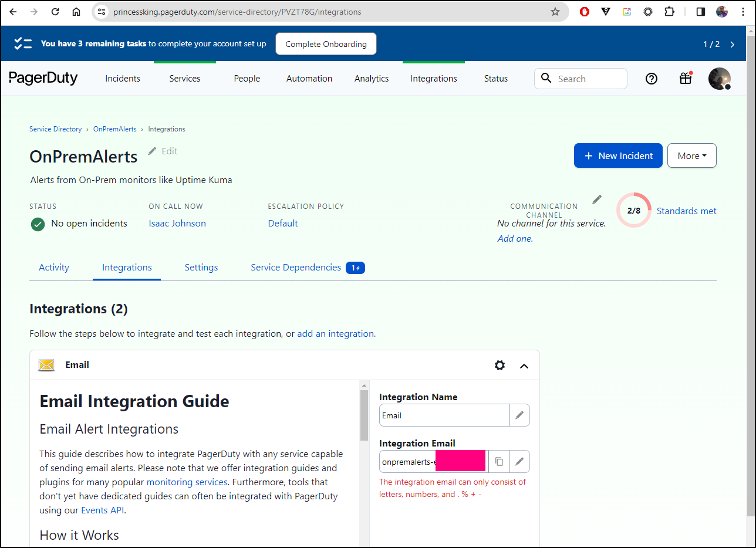
Task: Click the 2/8 standards progress ring
Action: coord(634,210)
